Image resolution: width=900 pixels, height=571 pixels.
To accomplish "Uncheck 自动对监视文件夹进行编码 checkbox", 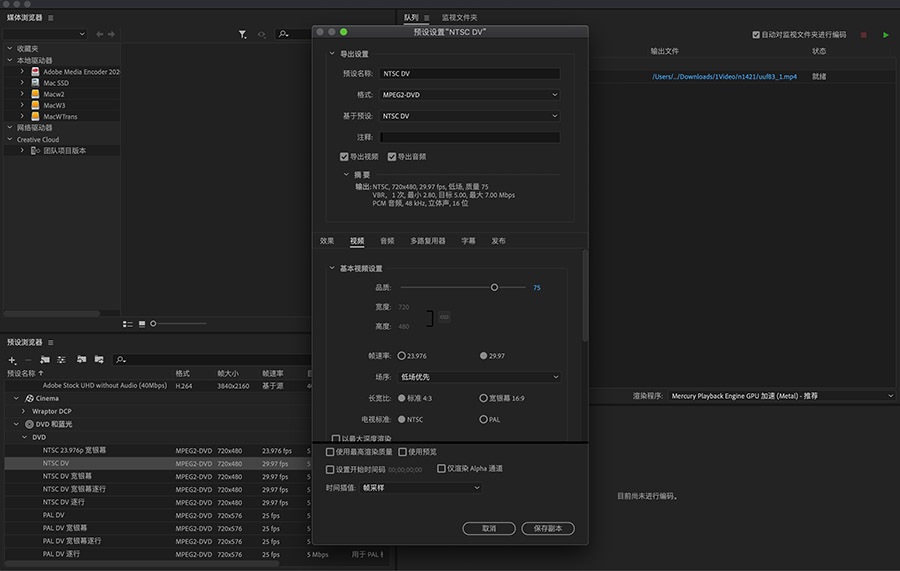I will click(756, 35).
